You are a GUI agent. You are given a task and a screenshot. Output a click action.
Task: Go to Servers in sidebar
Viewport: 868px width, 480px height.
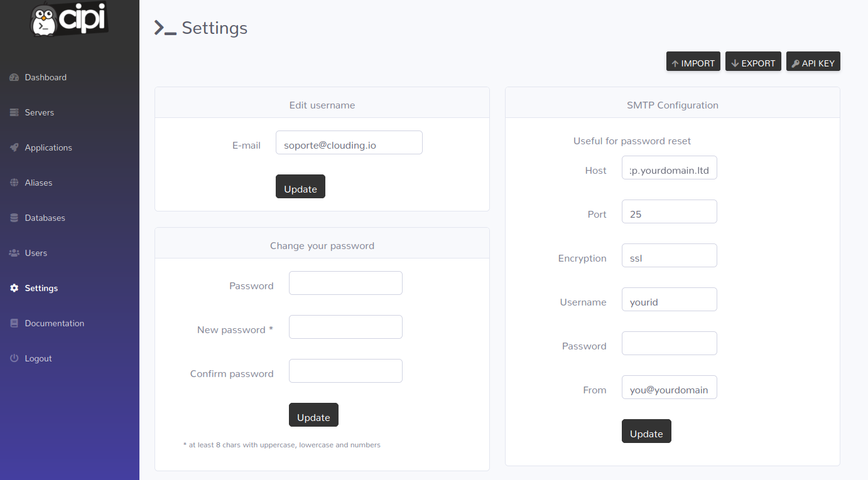click(70, 113)
